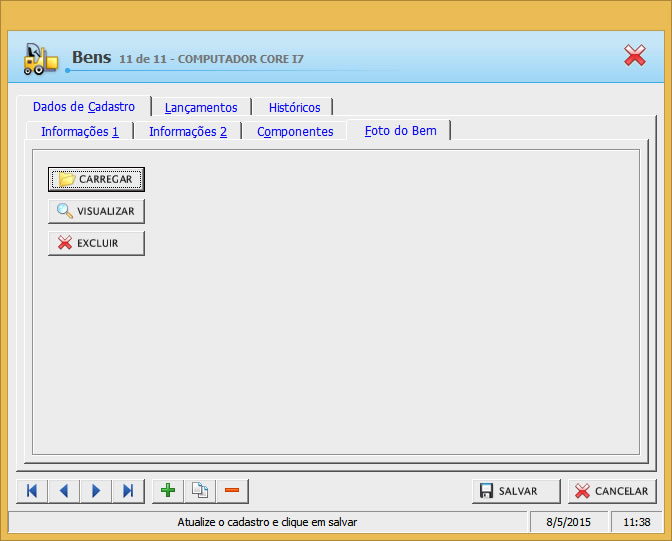Click VISUALIZAR to view the photo

point(96,211)
